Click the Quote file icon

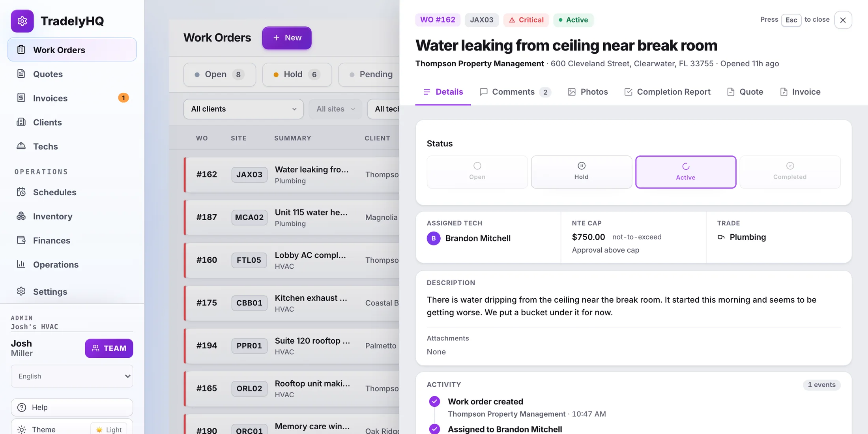tap(731, 92)
